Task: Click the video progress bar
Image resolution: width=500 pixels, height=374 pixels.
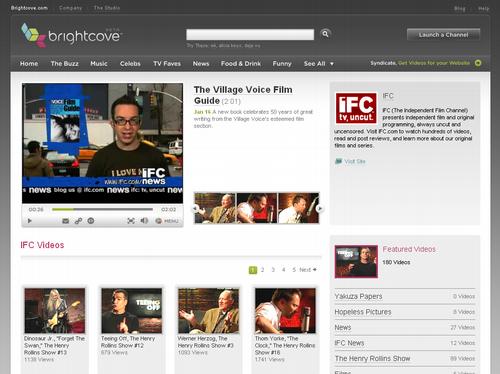Action: click(x=102, y=209)
